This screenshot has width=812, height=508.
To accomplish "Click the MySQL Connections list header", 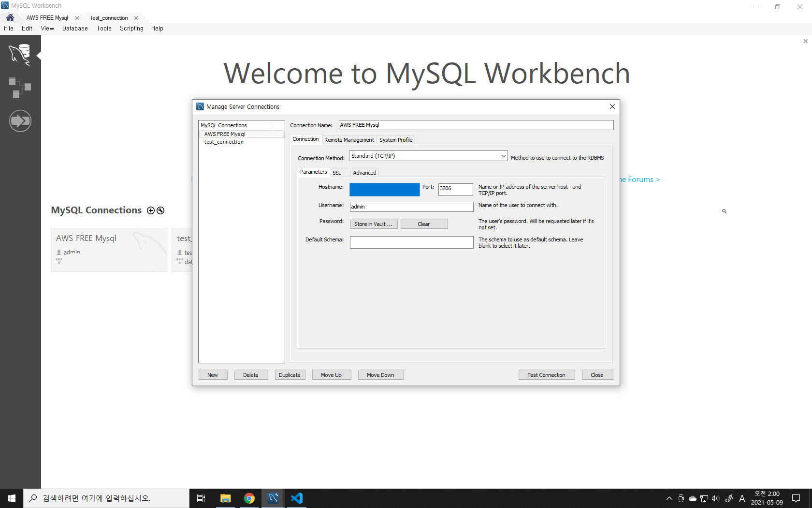I will pyautogui.click(x=235, y=125).
